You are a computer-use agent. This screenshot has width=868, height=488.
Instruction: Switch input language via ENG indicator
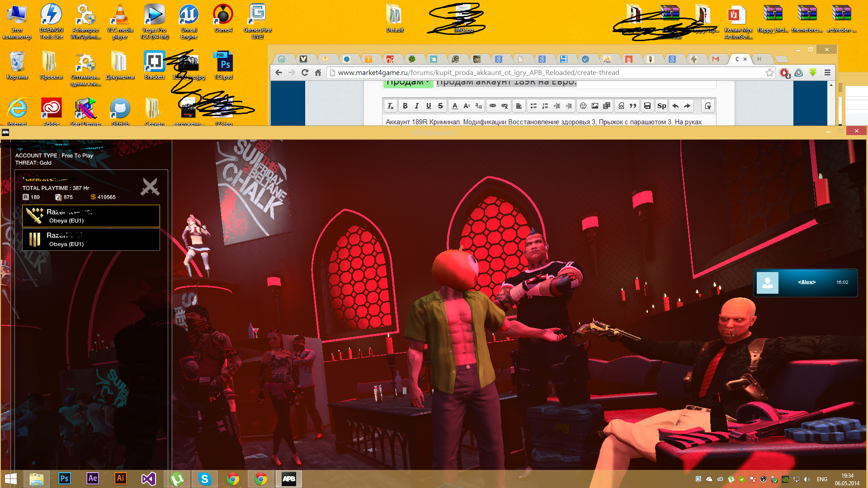822,479
